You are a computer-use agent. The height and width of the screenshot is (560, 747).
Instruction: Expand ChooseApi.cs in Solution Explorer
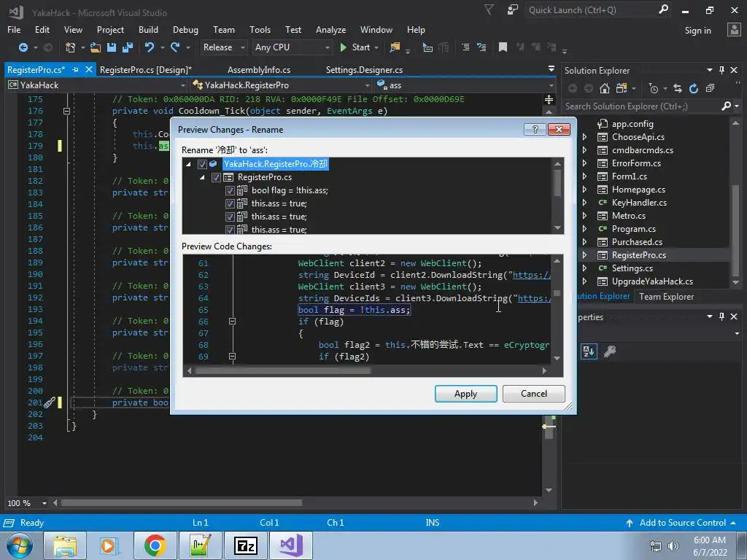click(x=584, y=137)
